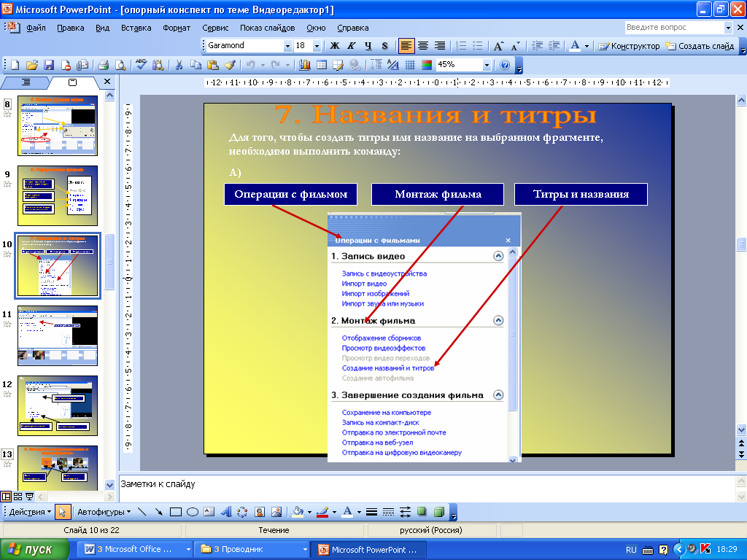
Task: Open PowerPoint help via the question mark icon
Action: (x=505, y=65)
